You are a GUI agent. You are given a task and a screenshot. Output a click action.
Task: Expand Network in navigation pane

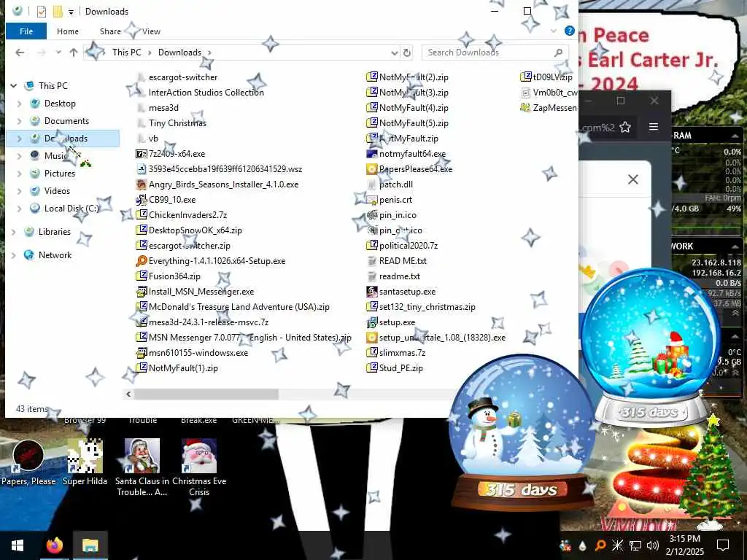14,255
